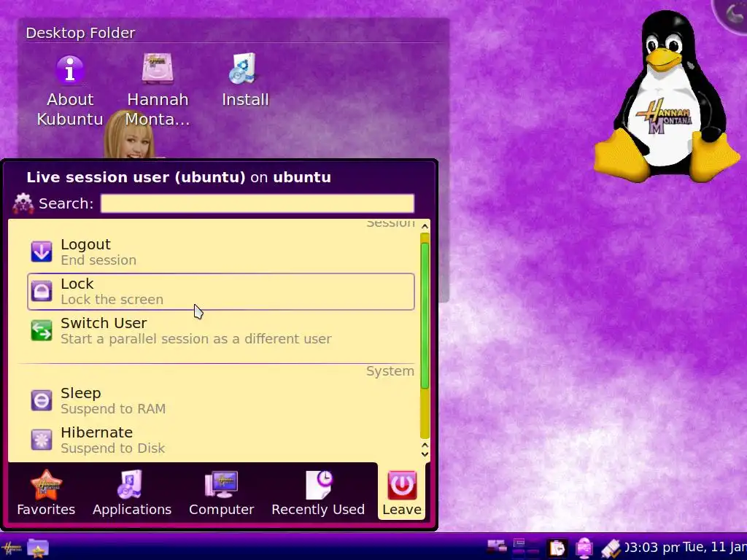The height and width of the screenshot is (560, 747).
Task: Click the display settings tray icon
Action: coord(496,547)
